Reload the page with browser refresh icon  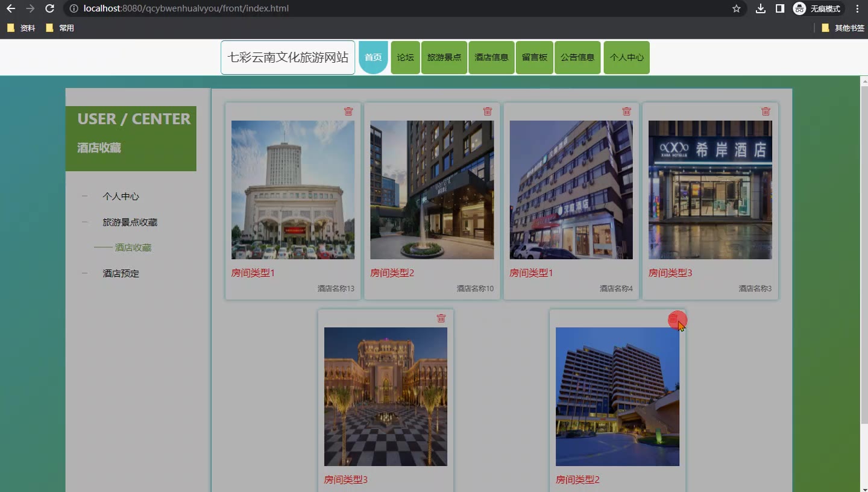coord(49,8)
